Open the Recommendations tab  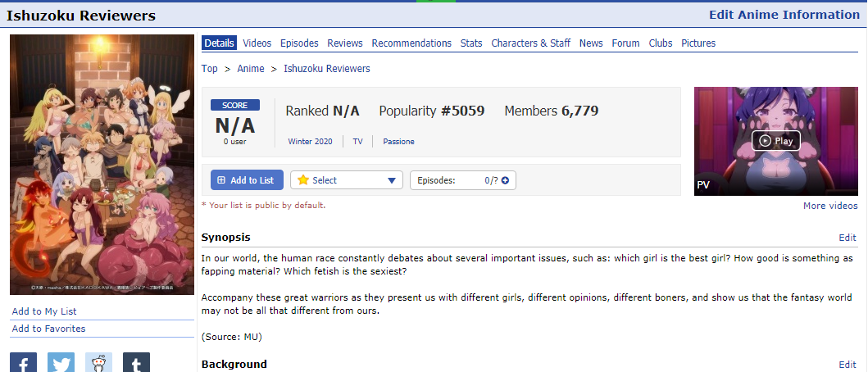411,43
